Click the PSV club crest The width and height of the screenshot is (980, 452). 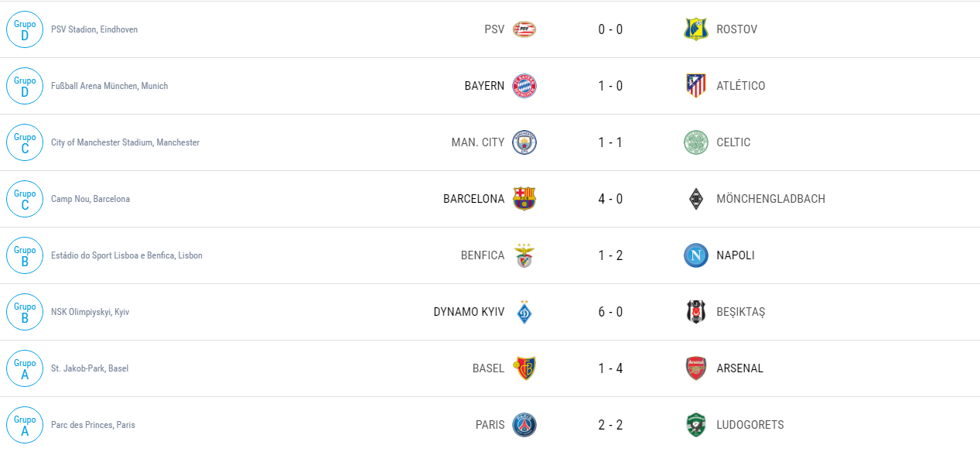pyautogui.click(x=524, y=29)
